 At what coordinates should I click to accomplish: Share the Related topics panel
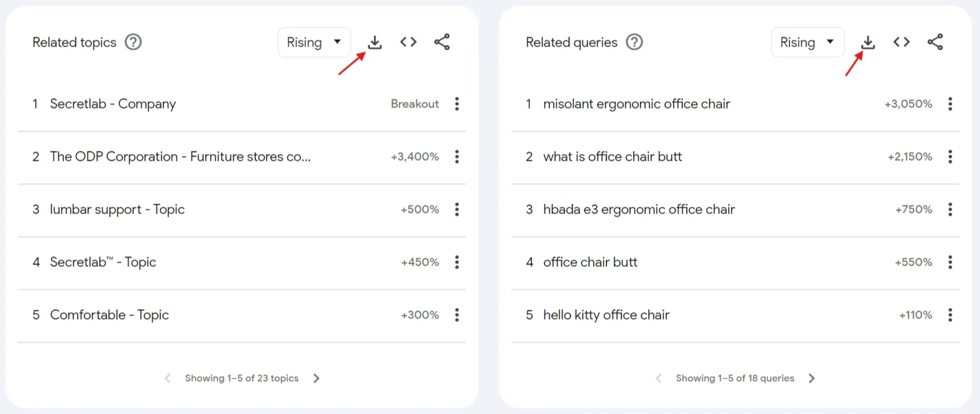pos(442,42)
